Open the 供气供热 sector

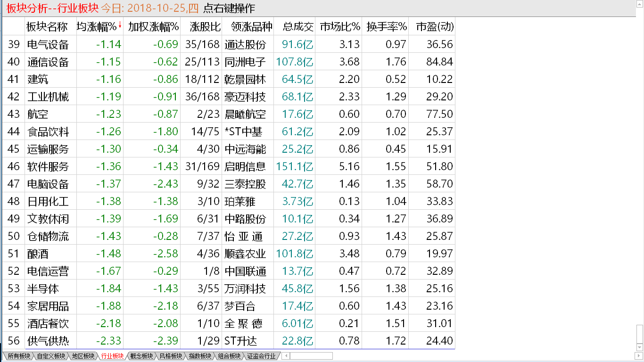pos(48,341)
